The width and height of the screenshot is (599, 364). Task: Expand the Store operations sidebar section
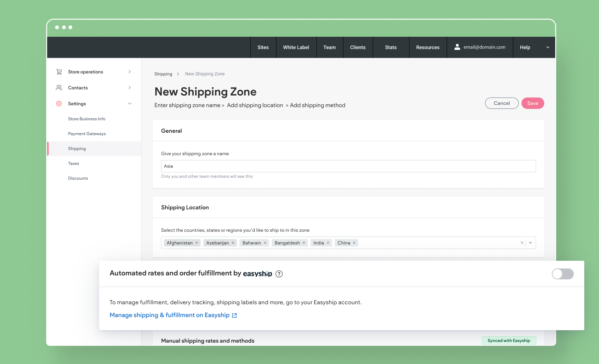click(130, 72)
